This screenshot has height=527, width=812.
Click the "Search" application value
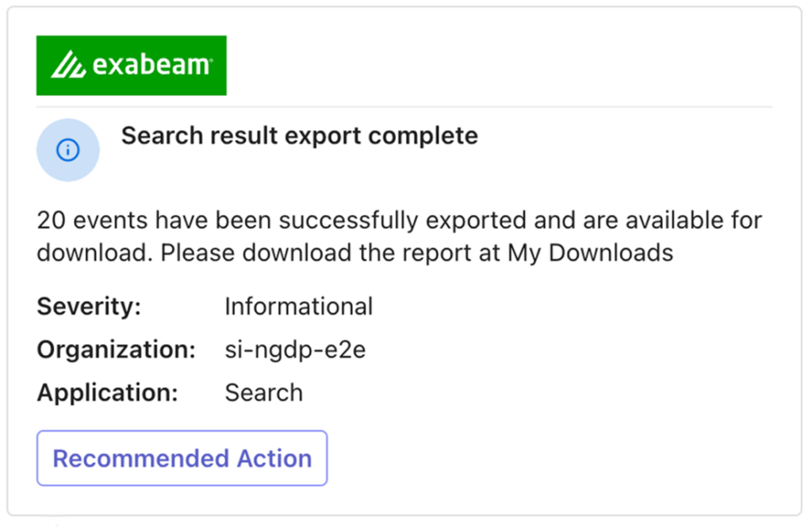pos(263,392)
